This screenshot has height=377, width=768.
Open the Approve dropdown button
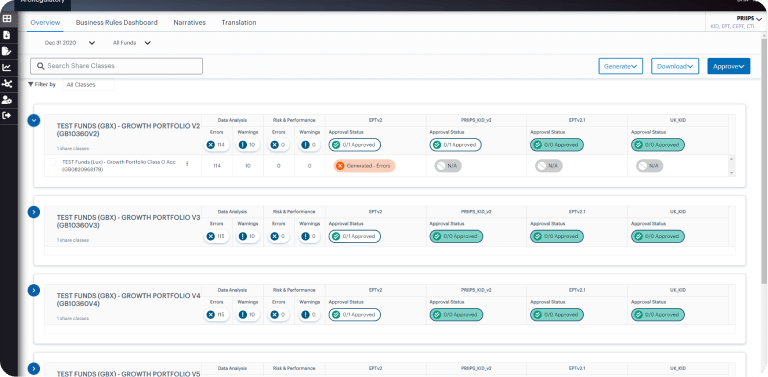pos(729,67)
